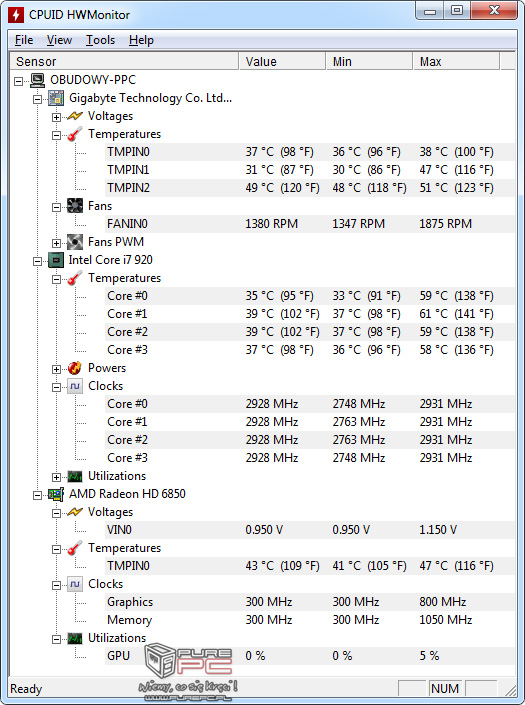Click the HWMonitor lightning icon in title bar
Image resolution: width=525 pixels, height=705 pixels.
click(16, 15)
